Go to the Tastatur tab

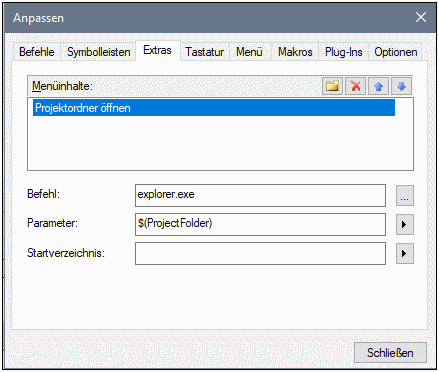click(x=205, y=52)
